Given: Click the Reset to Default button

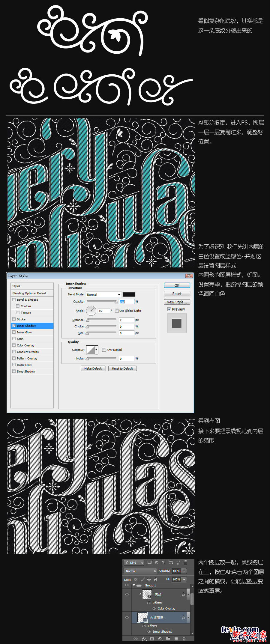Looking at the screenshot, I should pos(122,368).
